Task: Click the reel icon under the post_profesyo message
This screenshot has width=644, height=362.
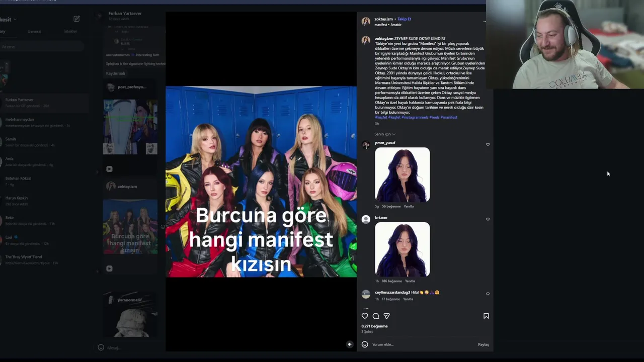Action: 109,169
